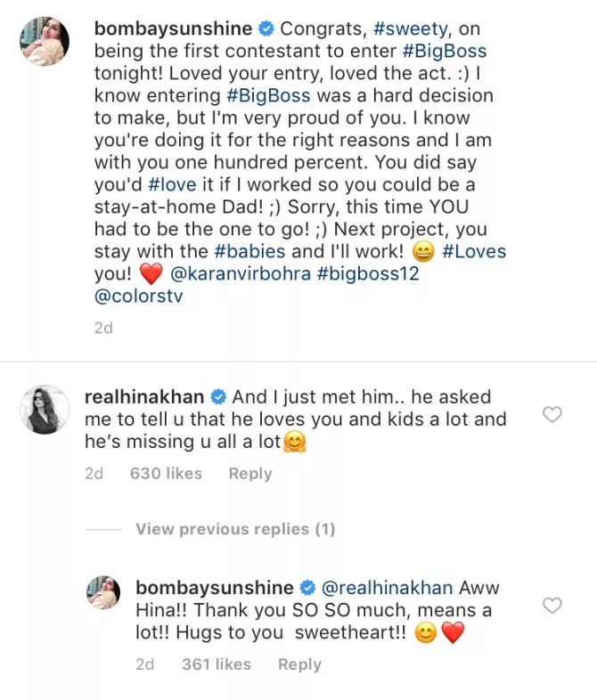
Task: Like bombaysunshine's reply with the heart icon
Action: (x=552, y=606)
